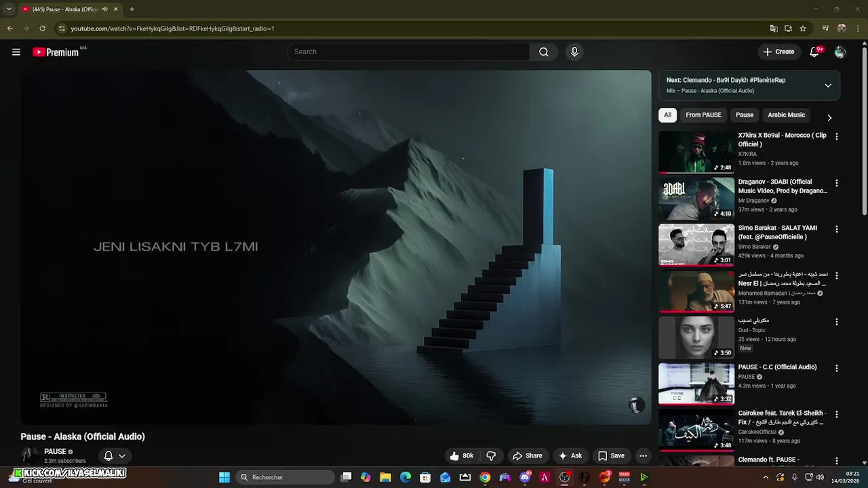
Task: Open File Explorer from the taskbar
Action: tap(385, 478)
